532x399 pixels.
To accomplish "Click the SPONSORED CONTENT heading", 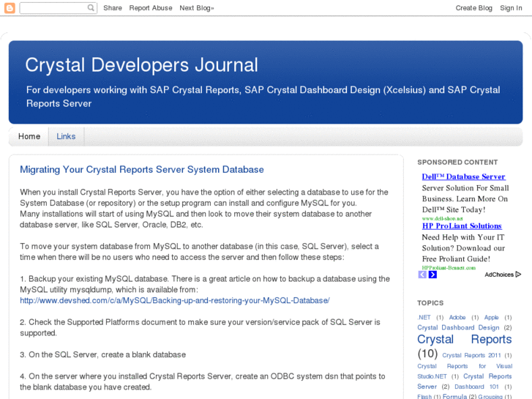I will tap(457, 162).
